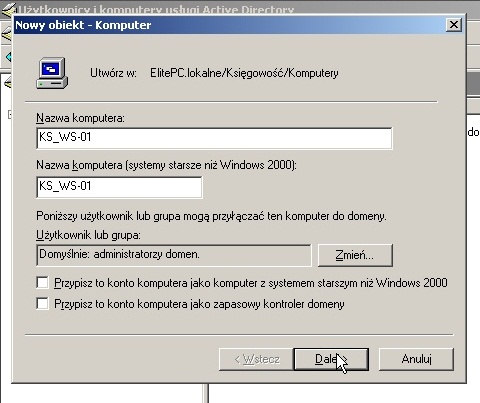Viewport: 480px width, 403px height.
Task: Click the Zmień... button
Action: (355, 255)
